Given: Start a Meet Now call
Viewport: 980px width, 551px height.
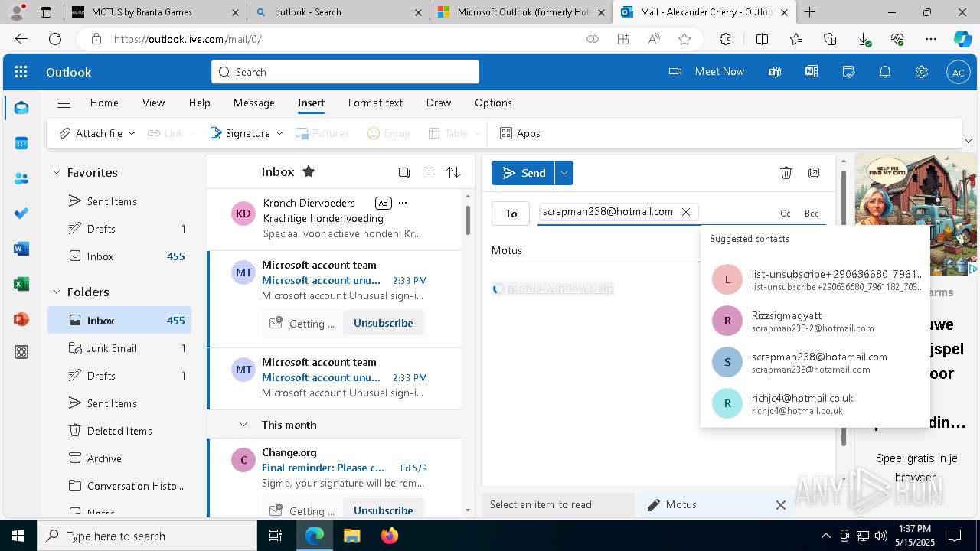Looking at the screenshot, I should tap(707, 71).
